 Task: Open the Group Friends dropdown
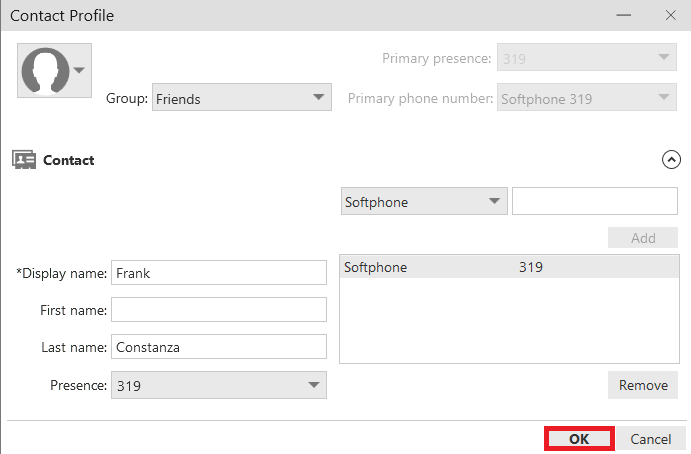click(x=241, y=97)
